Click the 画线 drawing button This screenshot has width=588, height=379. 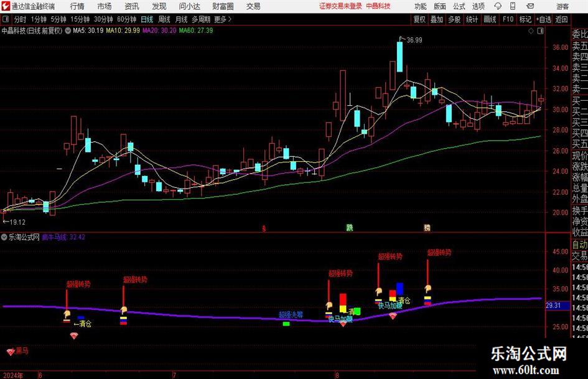point(490,19)
